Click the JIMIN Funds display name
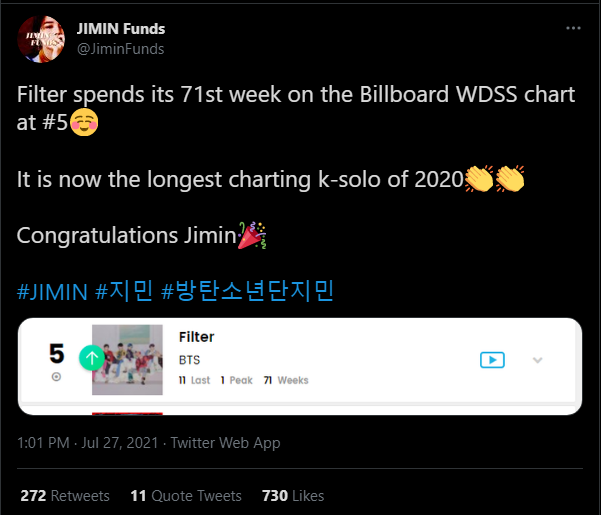The height and width of the screenshot is (515, 601). click(x=121, y=29)
